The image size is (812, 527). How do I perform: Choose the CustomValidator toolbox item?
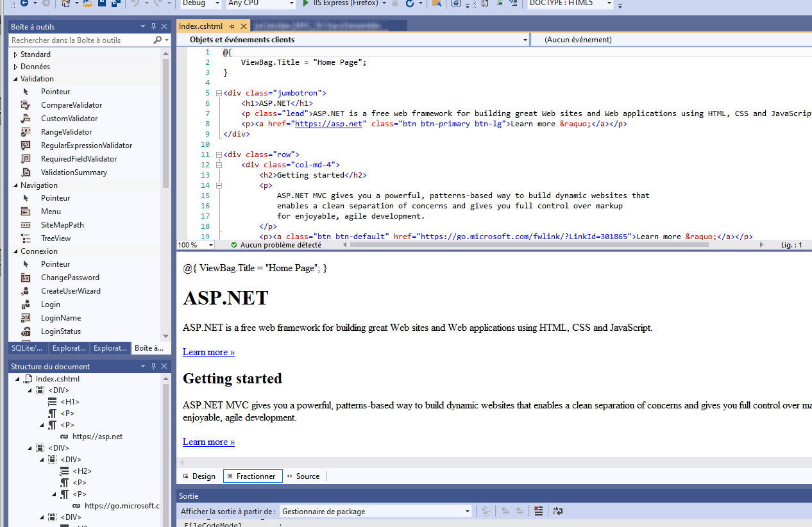pos(69,119)
